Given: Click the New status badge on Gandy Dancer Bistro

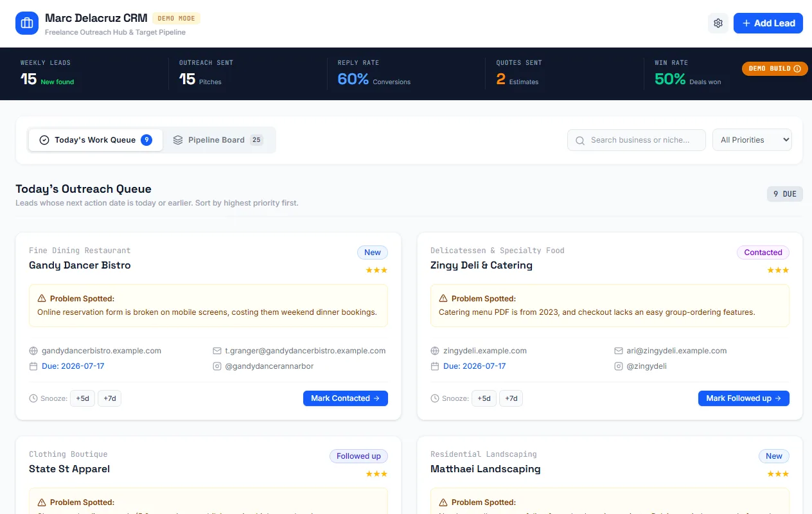Looking at the screenshot, I should click(x=373, y=253).
